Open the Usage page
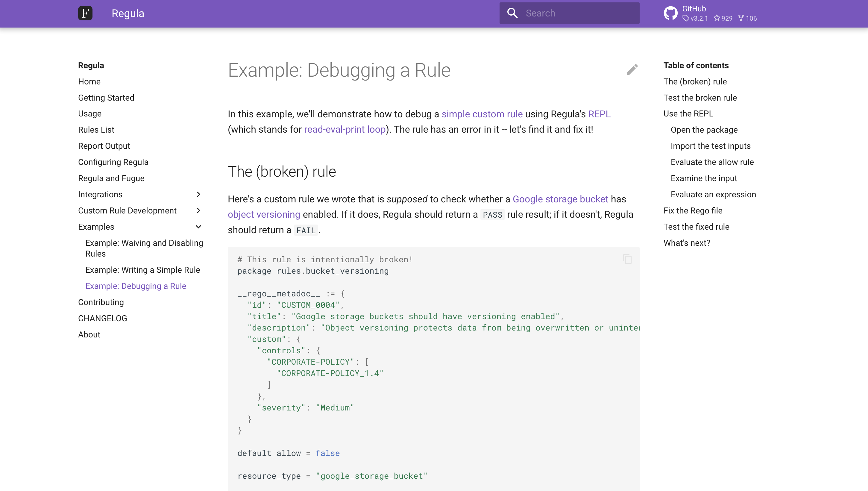The height and width of the screenshot is (491, 868). (90, 114)
